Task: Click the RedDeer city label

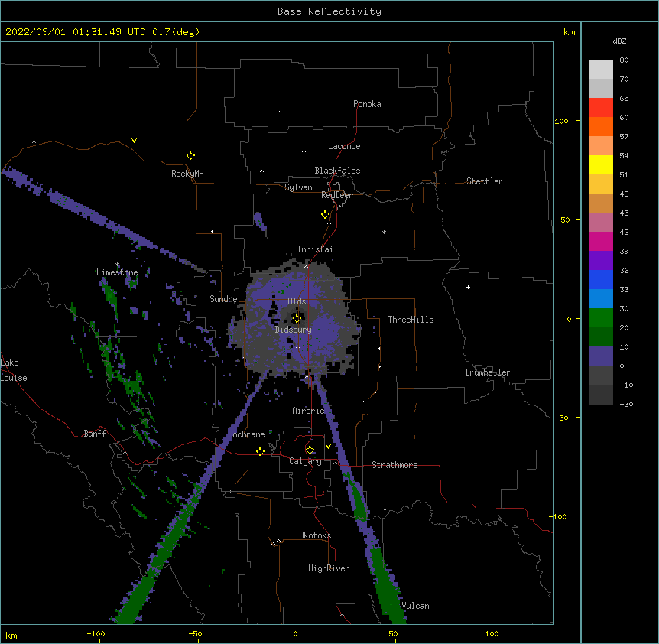Action: pyautogui.click(x=336, y=195)
